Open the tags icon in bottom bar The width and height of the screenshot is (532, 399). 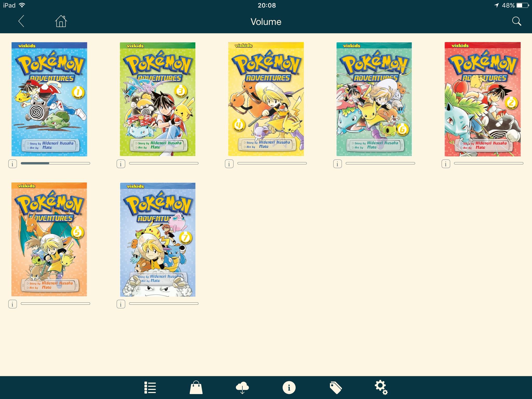[336, 388]
